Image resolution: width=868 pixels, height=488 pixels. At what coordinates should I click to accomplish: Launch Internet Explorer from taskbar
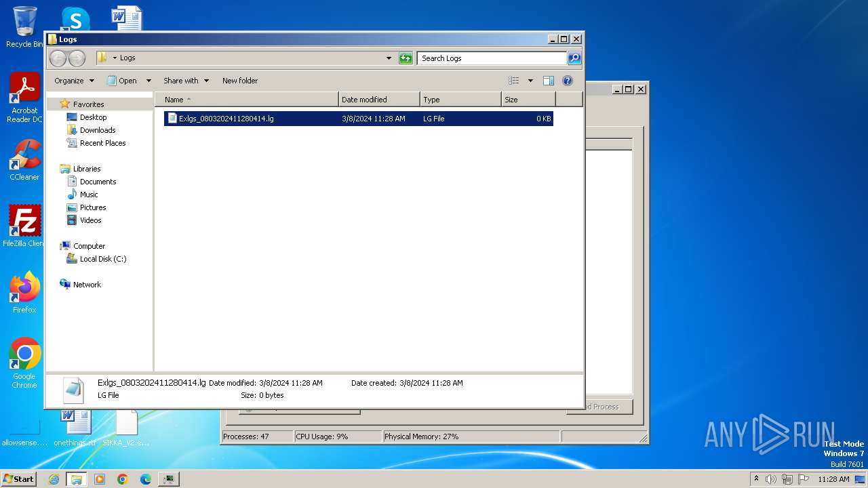pos(54,479)
